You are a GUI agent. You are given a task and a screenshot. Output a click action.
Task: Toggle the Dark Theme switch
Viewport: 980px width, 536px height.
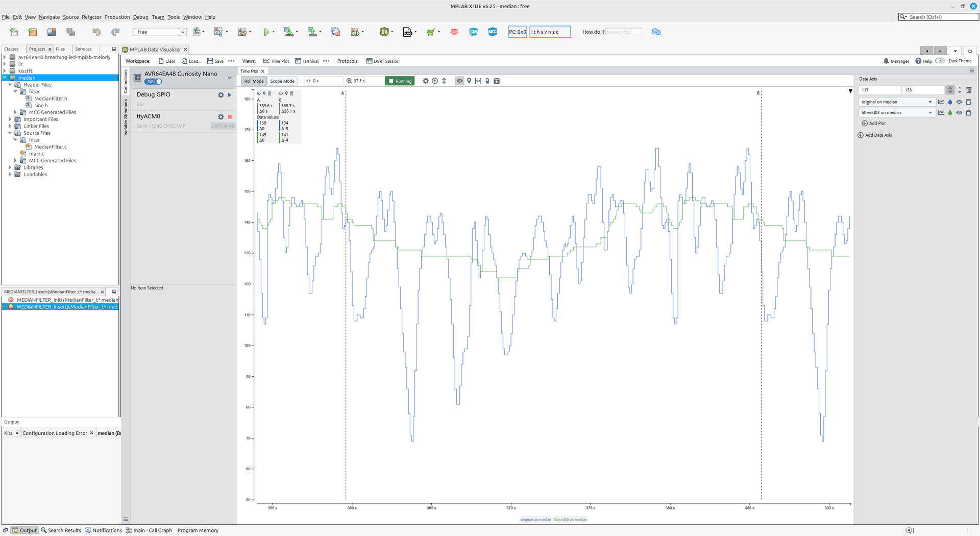click(939, 61)
